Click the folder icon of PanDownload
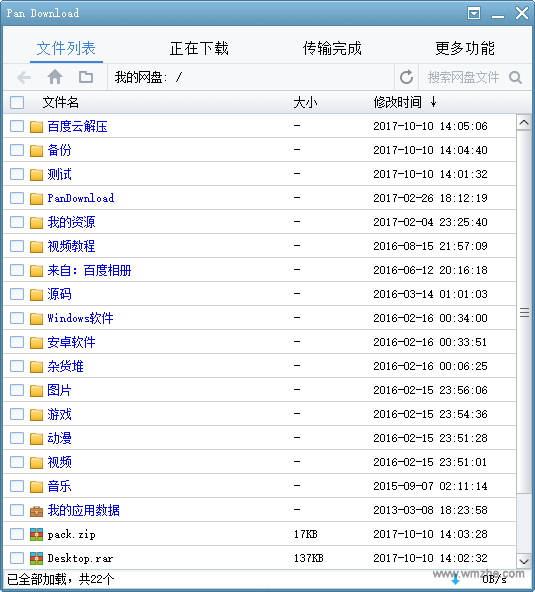This screenshot has height=592, width=535. tap(36, 199)
